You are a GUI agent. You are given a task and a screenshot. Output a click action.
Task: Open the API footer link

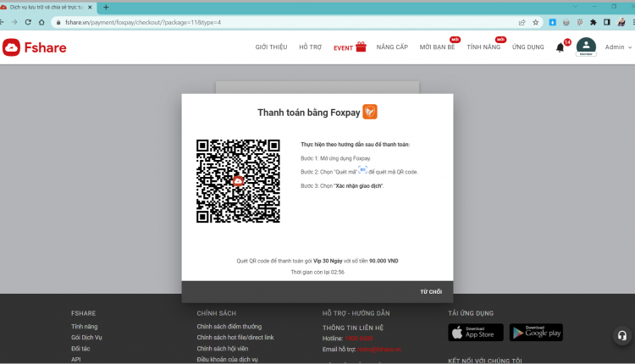(x=75, y=359)
